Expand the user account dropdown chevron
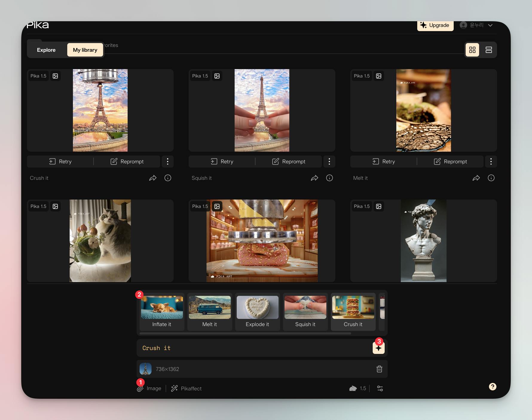Image resolution: width=532 pixels, height=420 pixels. tap(490, 25)
